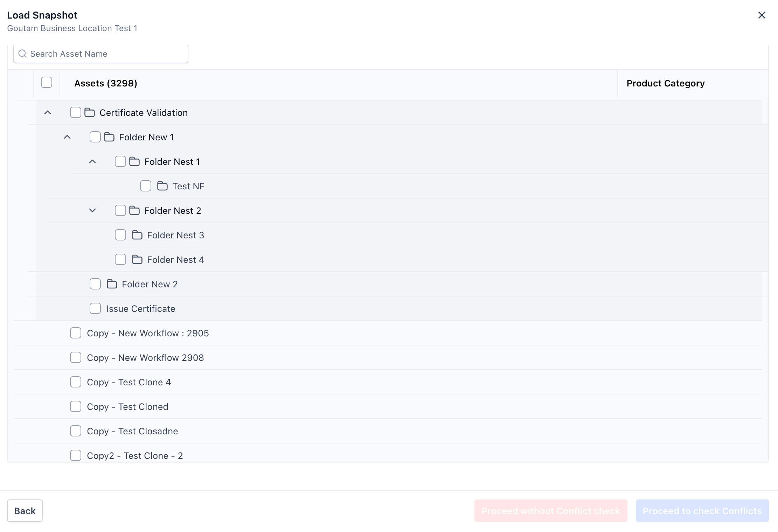The image size is (778, 532).
Task: Expand Folder Nest 2
Action: [x=92, y=210]
